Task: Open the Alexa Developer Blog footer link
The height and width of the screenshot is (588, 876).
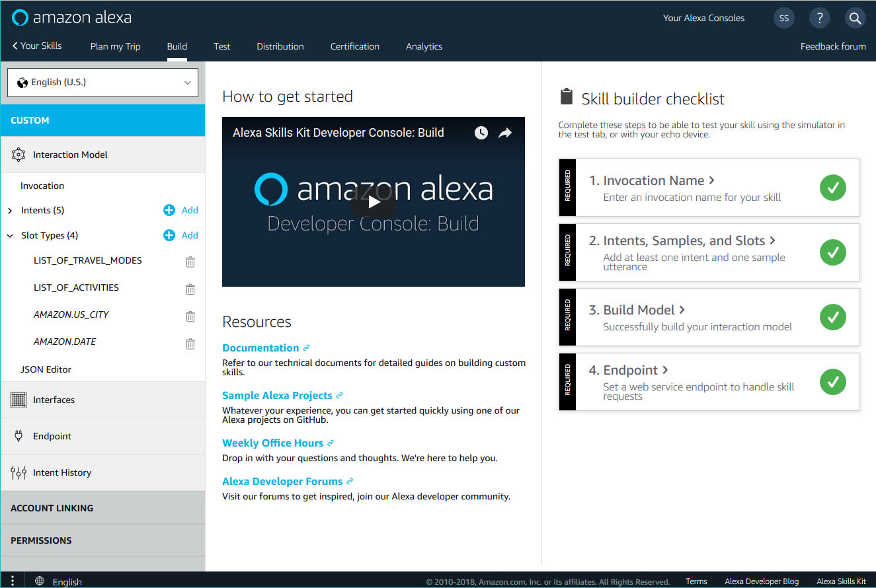Action: tap(762, 581)
